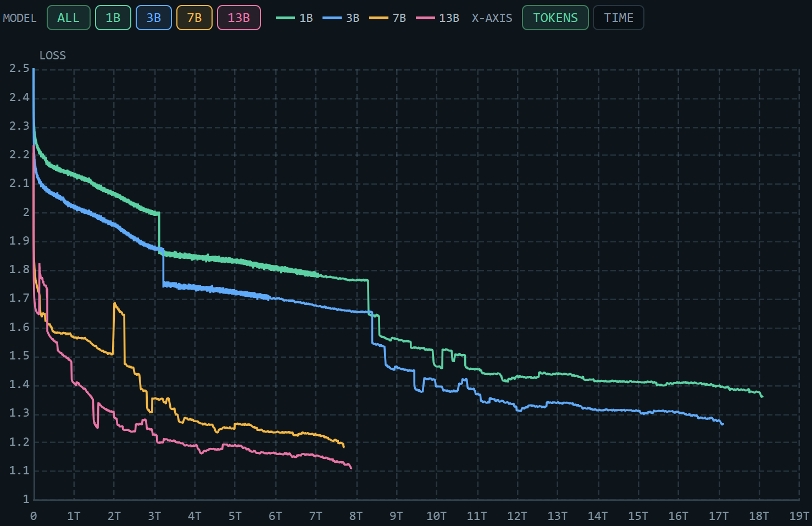Click the 7B loss spike near 2T
Image resolution: width=812 pixels, height=526 pixels.
115,304
